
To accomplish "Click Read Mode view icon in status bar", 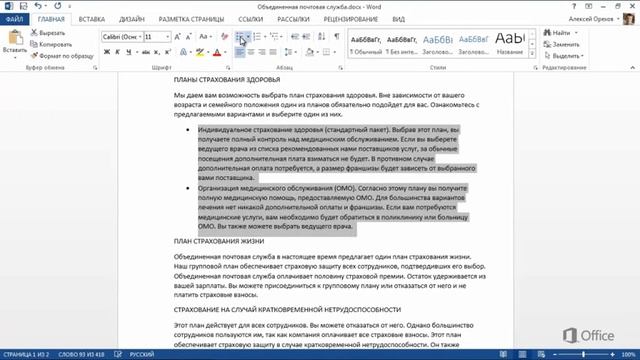I will point(503,354).
